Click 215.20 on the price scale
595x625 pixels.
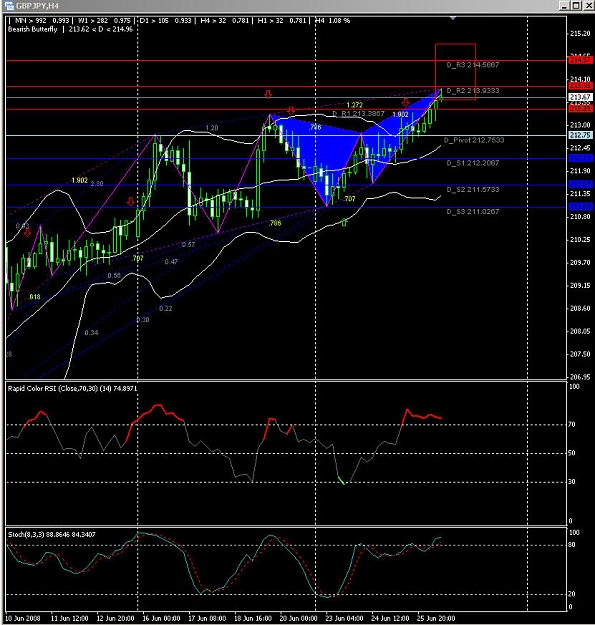[x=580, y=34]
